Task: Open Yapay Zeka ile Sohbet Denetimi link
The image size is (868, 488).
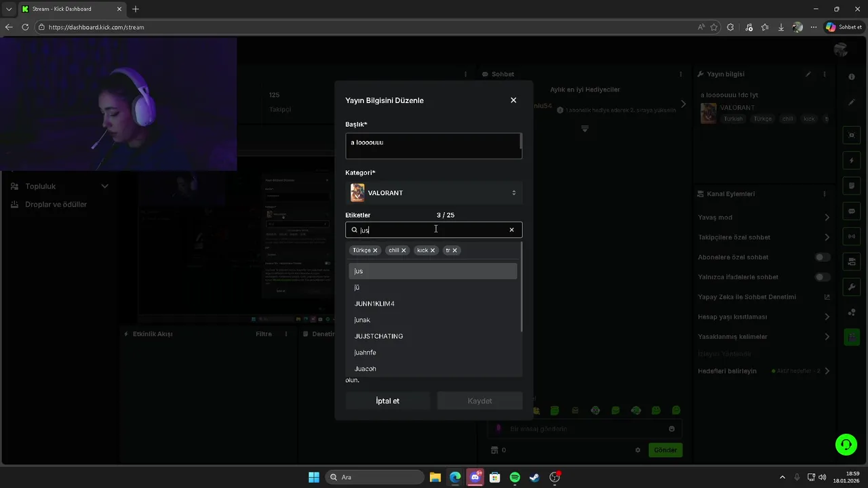Action: coord(827,297)
